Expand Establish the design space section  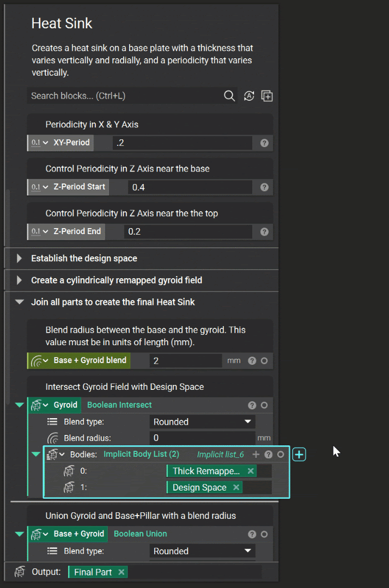point(19,259)
